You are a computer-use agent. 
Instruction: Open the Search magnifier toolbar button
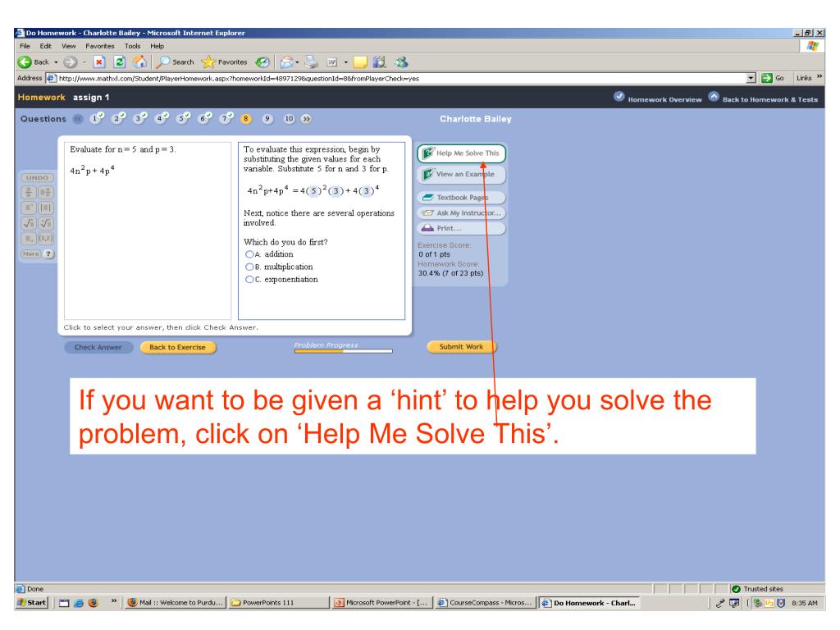click(175, 62)
